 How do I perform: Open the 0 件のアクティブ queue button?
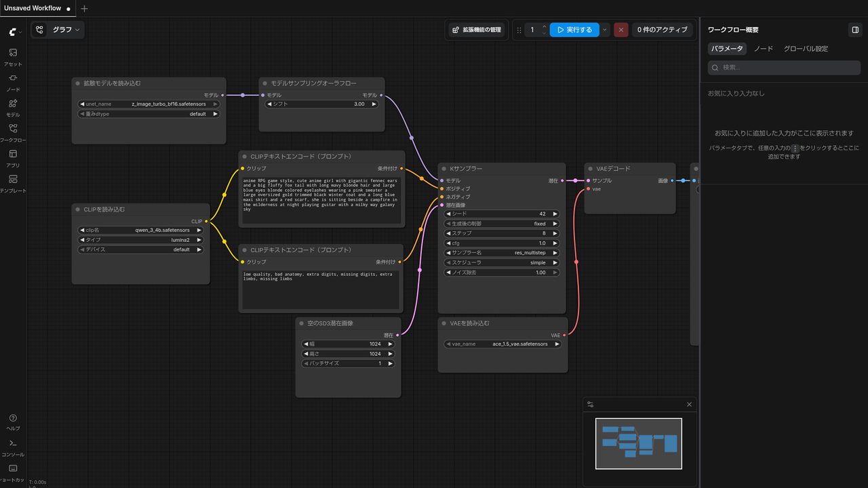(663, 30)
